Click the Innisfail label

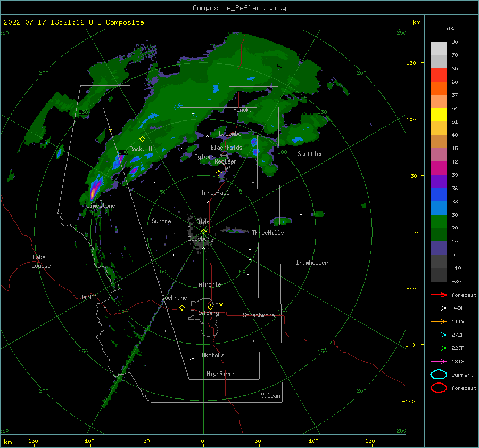215,193
